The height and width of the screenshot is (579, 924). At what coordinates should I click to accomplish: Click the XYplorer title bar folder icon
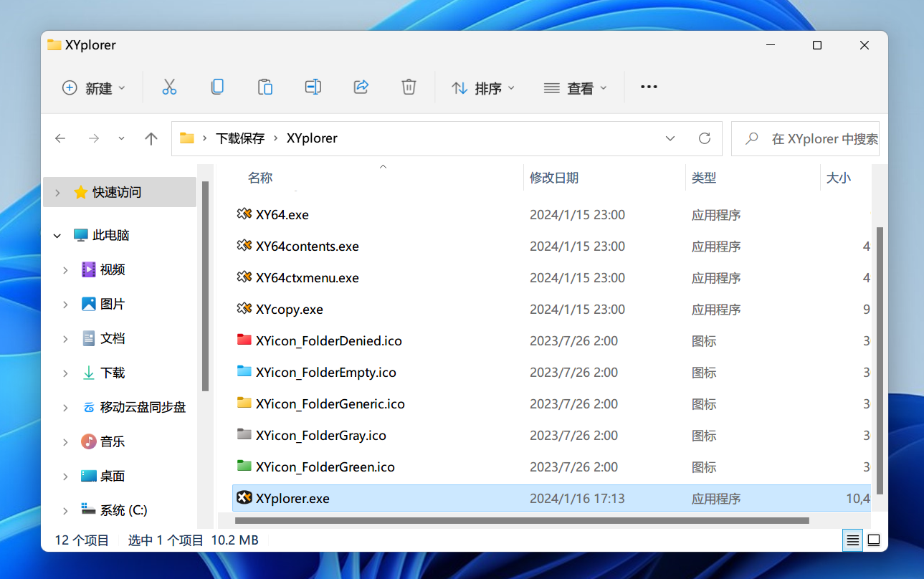point(54,44)
